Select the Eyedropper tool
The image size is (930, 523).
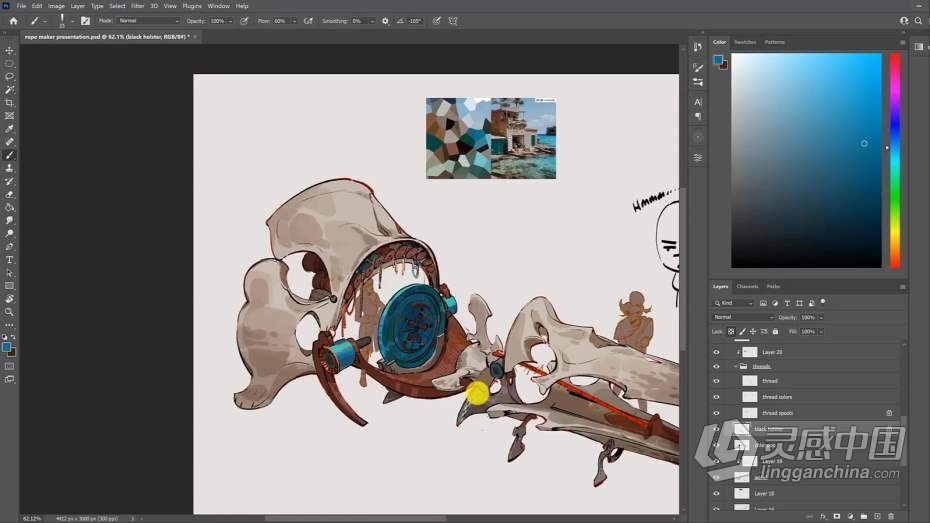click(x=10, y=129)
